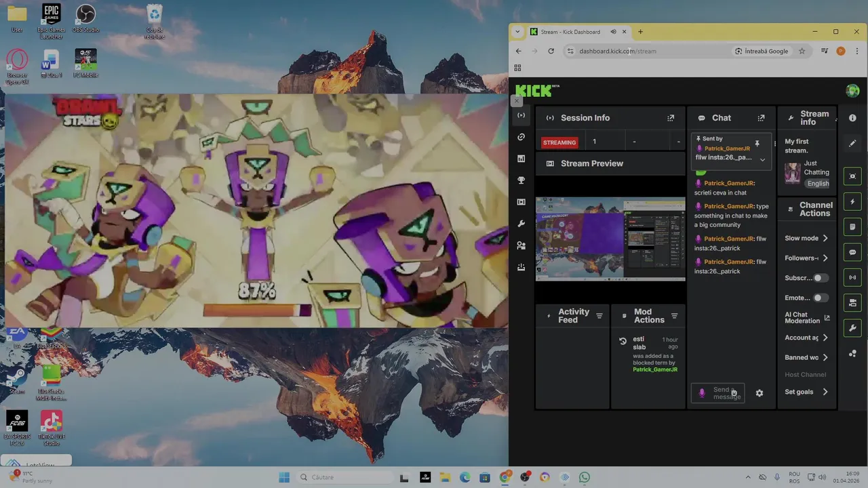Expand the pinned message chevron
Image resolution: width=868 pixels, height=488 pixels.
tap(762, 160)
